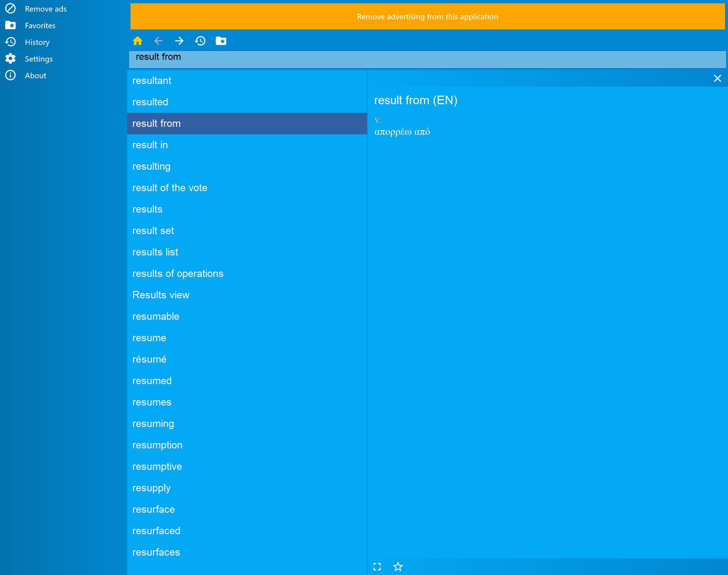Select 'result in' from the word list
Screen dimensions: 728x575
(150, 145)
